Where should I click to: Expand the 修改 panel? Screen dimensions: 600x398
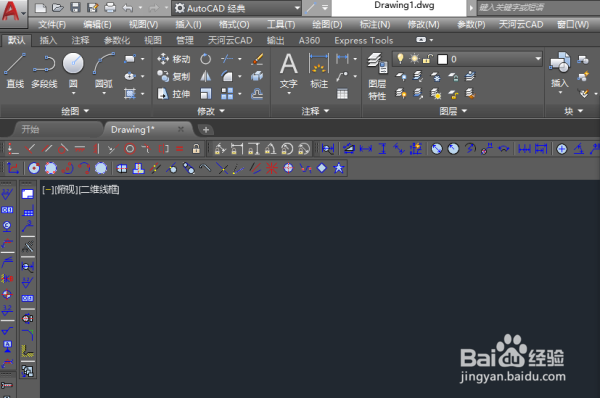211,111
